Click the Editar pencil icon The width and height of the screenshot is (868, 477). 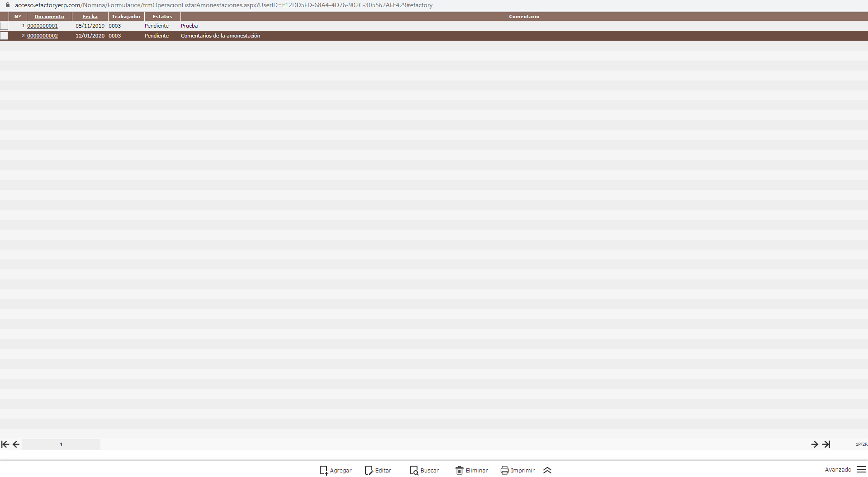[369, 470]
